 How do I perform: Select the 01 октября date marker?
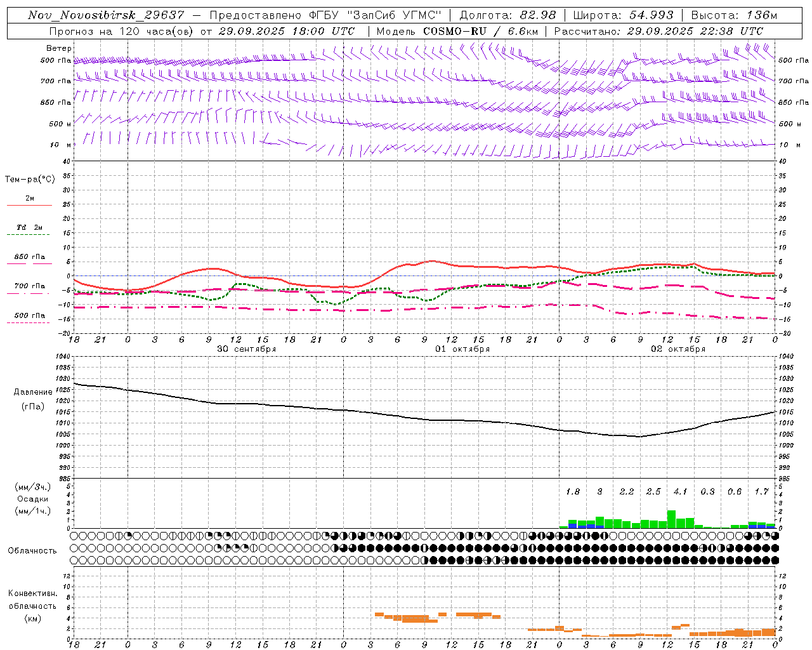click(x=462, y=349)
